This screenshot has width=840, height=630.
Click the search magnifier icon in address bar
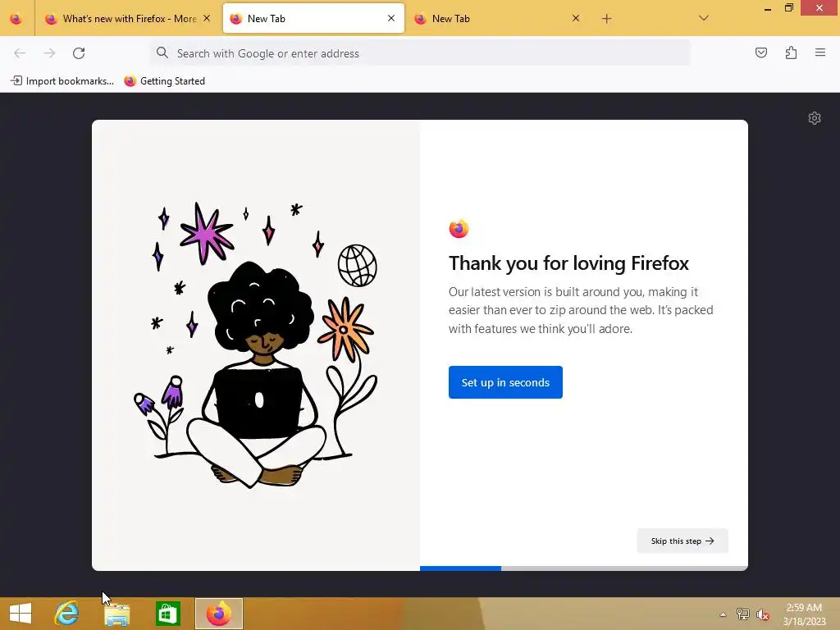pos(162,52)
